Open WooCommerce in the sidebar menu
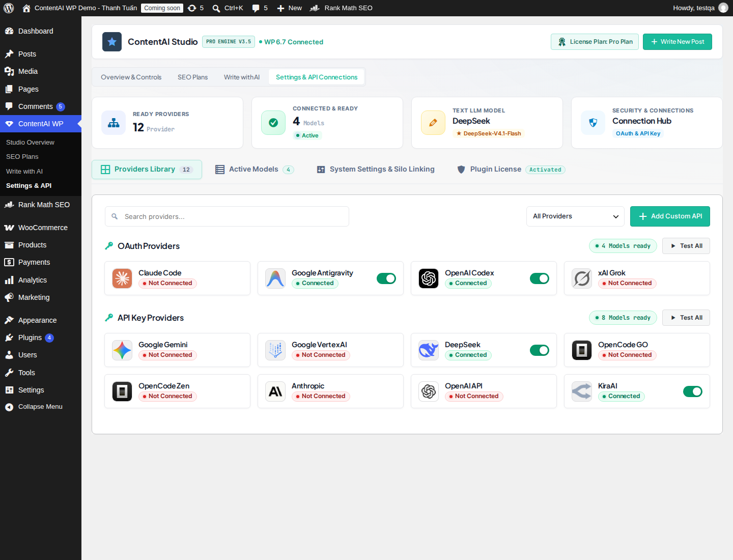This screenshot has height=560, width=733. (x=41, y=228)
